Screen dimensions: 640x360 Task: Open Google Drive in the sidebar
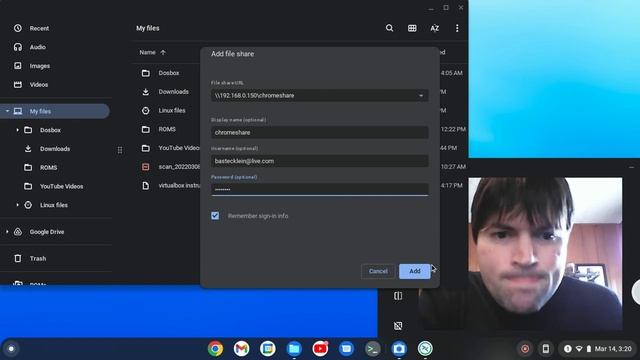coord(47,232)
